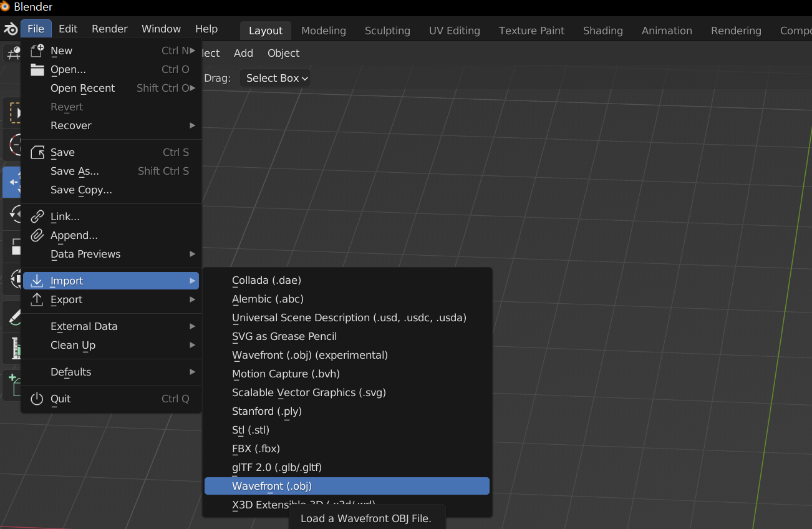
Task: Import Wavefront (.obj) (experimental)
Action: 347,355
